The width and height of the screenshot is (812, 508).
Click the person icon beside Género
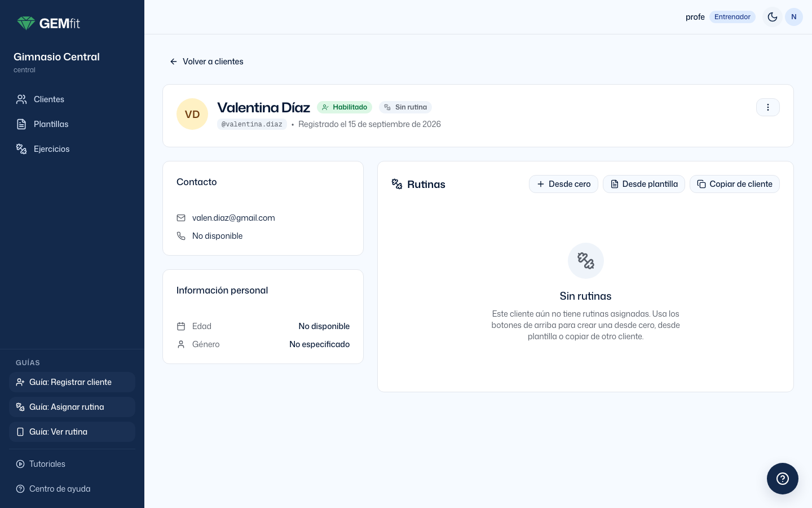(181, 344)
